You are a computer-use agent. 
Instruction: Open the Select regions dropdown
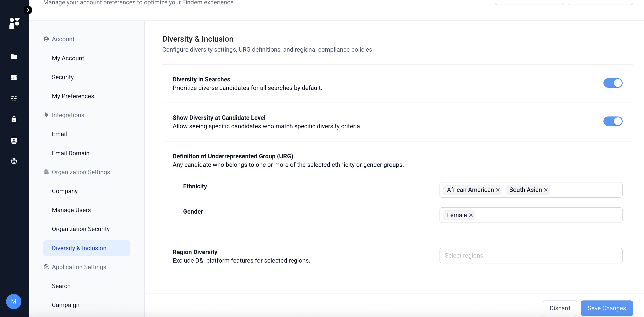pos(531,255)
